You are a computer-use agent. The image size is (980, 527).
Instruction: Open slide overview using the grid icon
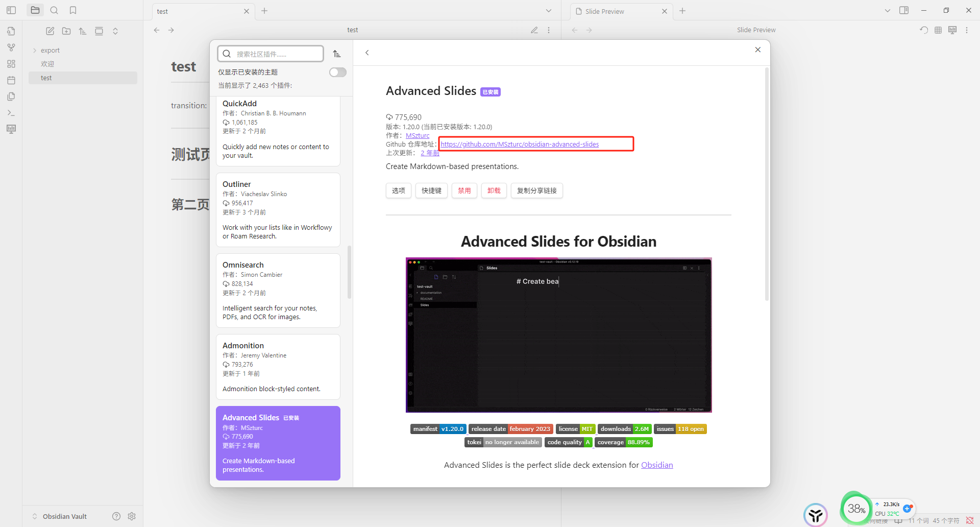coord(937,30)
